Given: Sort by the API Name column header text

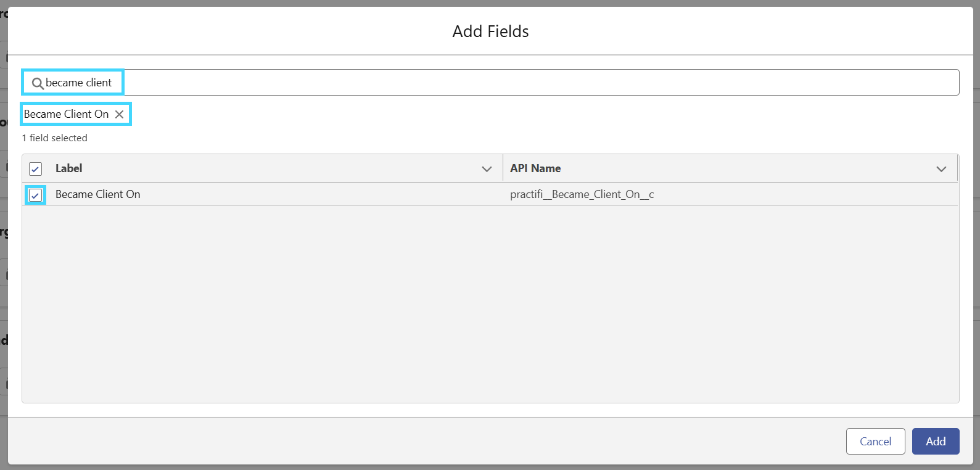Looking at the screenshot, I should tap(535, 168).
